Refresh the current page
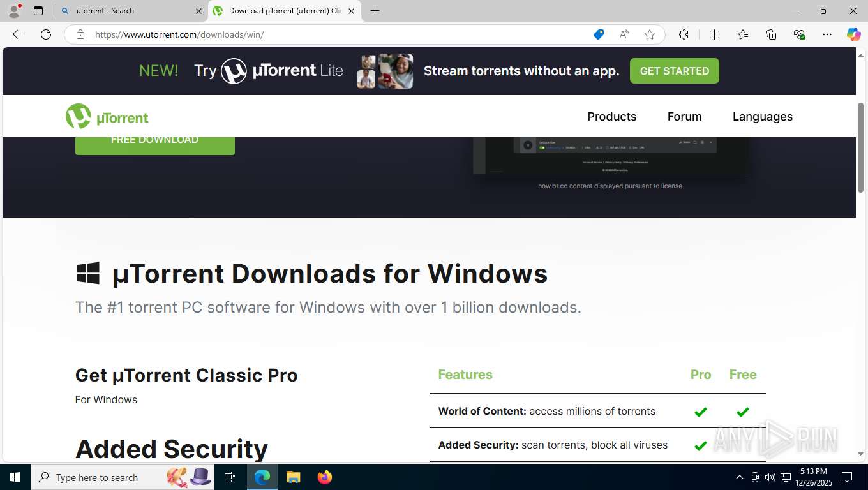868x490 pixels. click(x=46, y=34)
